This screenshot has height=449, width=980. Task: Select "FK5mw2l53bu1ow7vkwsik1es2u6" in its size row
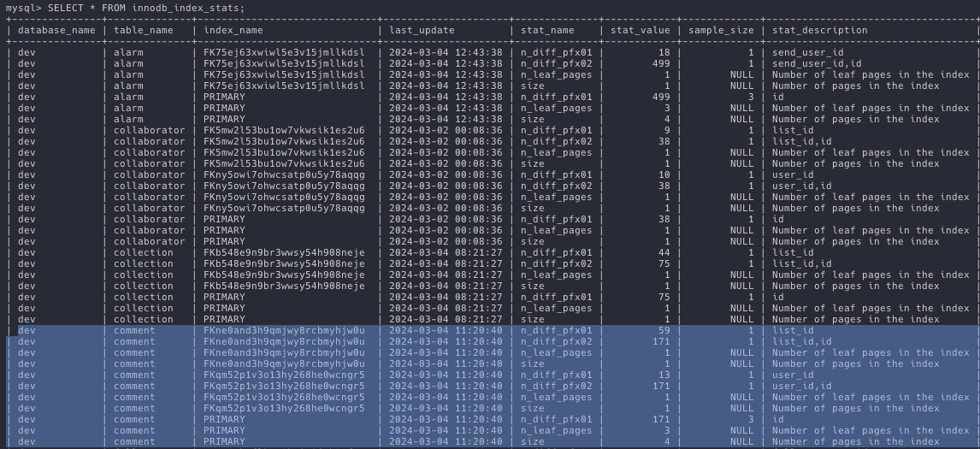pyautogui.click(x=284, y=163)
